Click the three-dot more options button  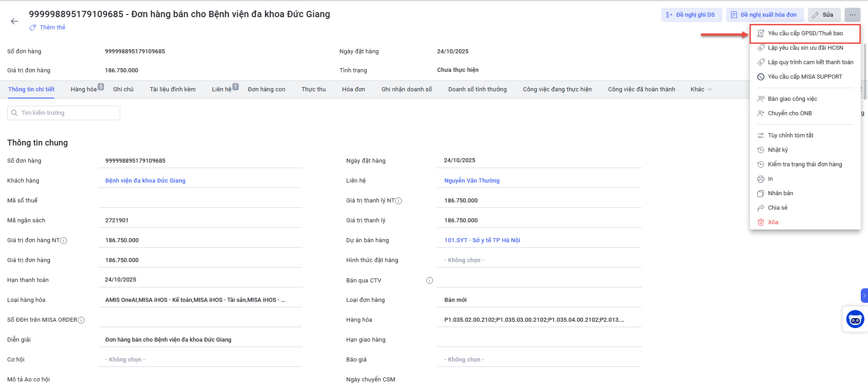tap(852, 15)
